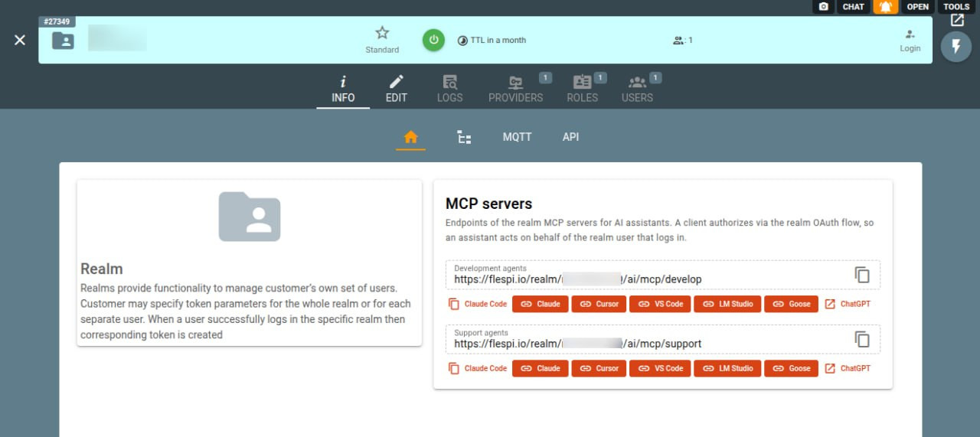Open realm in new window icon

tap(957, 21)
